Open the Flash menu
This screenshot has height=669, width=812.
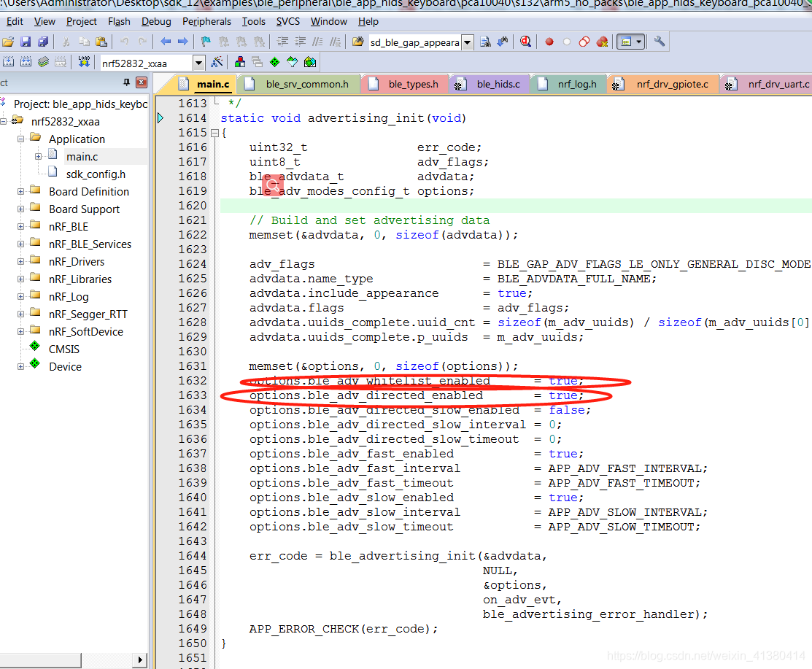tap(119, 22)
